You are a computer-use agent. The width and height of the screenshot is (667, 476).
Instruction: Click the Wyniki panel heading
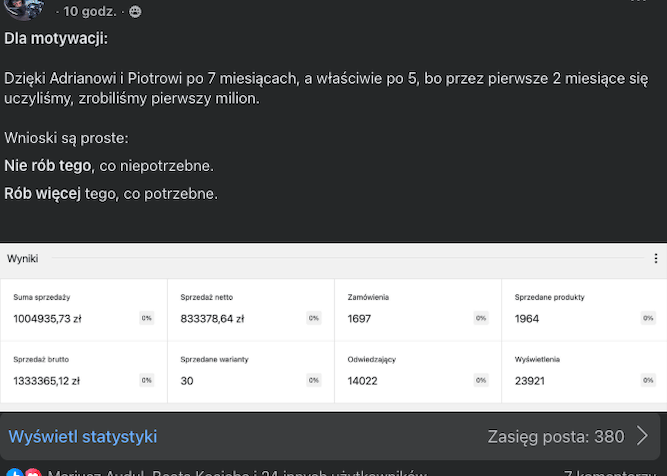(22, 258)
